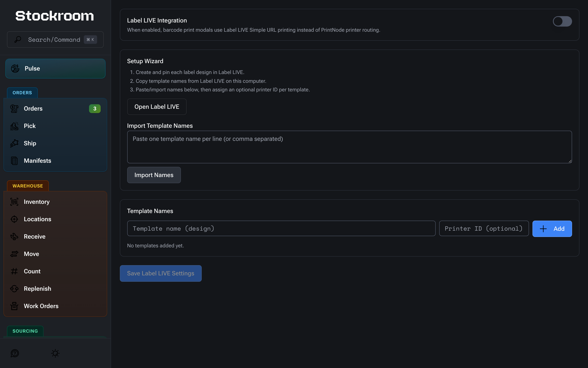588x368 pixels.
Task: Click the 'No templates added yet.' text
Action: click(156, 246)
